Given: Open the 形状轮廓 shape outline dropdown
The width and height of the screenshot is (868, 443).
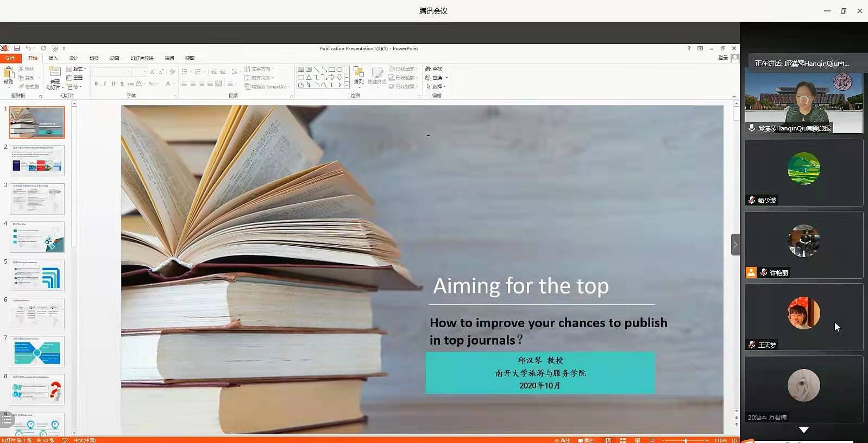Looking at the screenshot, I should point(404,78).
